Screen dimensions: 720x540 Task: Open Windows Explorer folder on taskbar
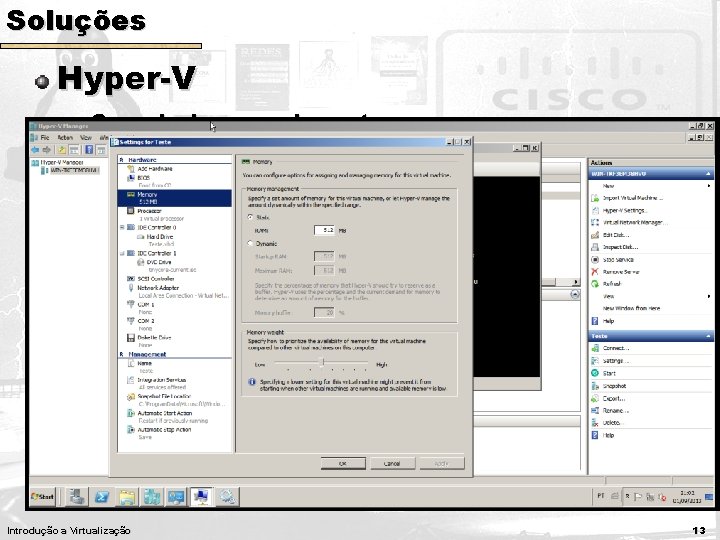point(127,497)
